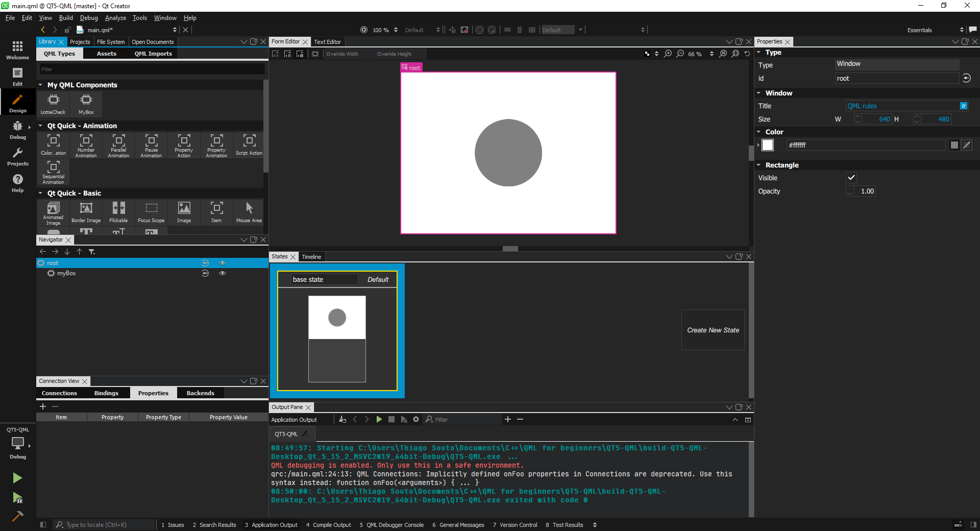
Task: Select the Mouse Area component
Action: point(249,213)
